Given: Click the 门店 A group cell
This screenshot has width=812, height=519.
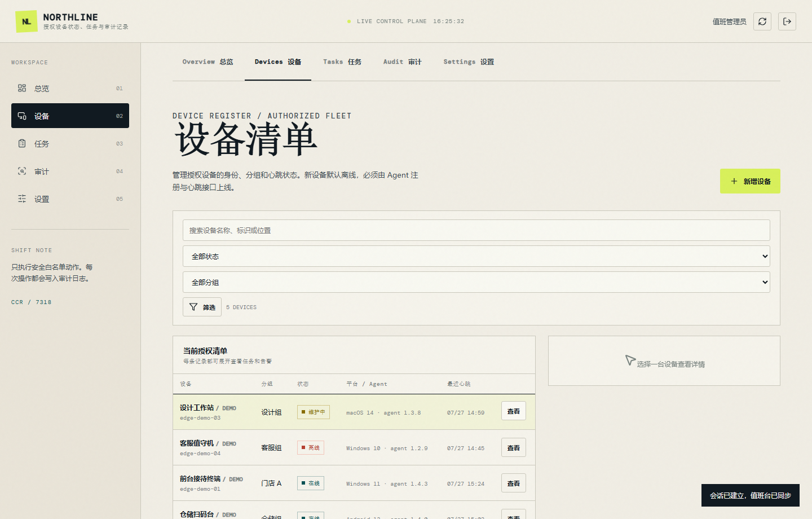Looking at the screenshot, I should point(271,483).
